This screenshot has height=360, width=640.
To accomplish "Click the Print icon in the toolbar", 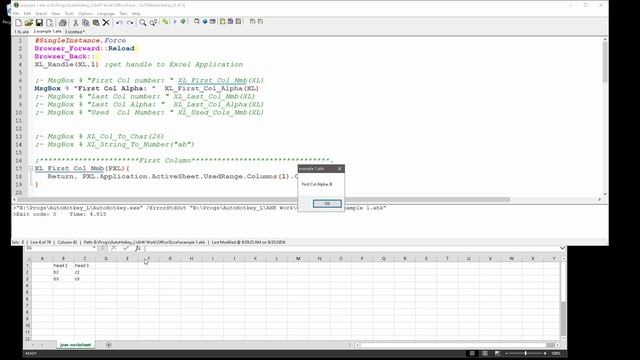I will (x=62, y=22).
